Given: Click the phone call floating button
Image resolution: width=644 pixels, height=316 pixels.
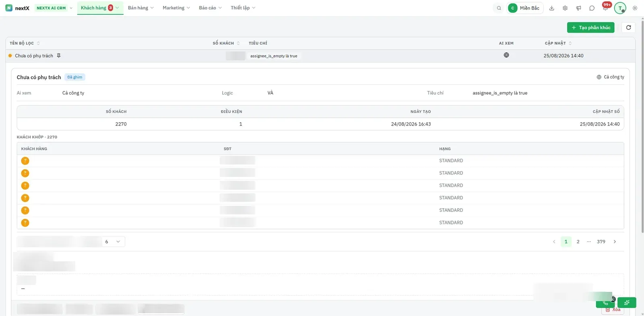Looking at the screenshot, I should pos(605,302).
